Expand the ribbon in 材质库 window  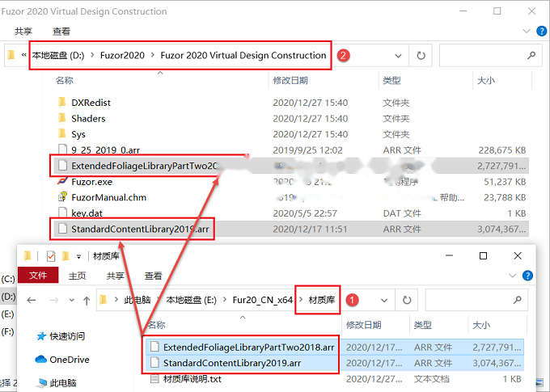click(x=513, y=276)
